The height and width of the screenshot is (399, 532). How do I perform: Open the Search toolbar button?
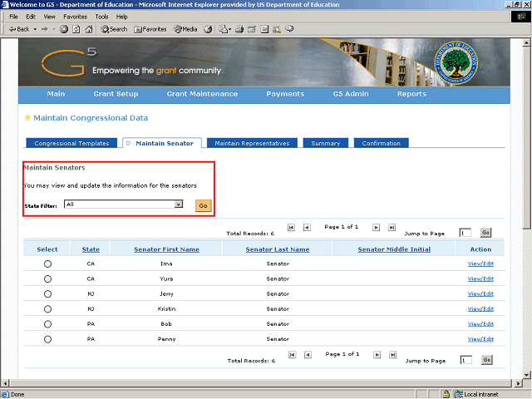pyautogui.click(x=115, y=29)
